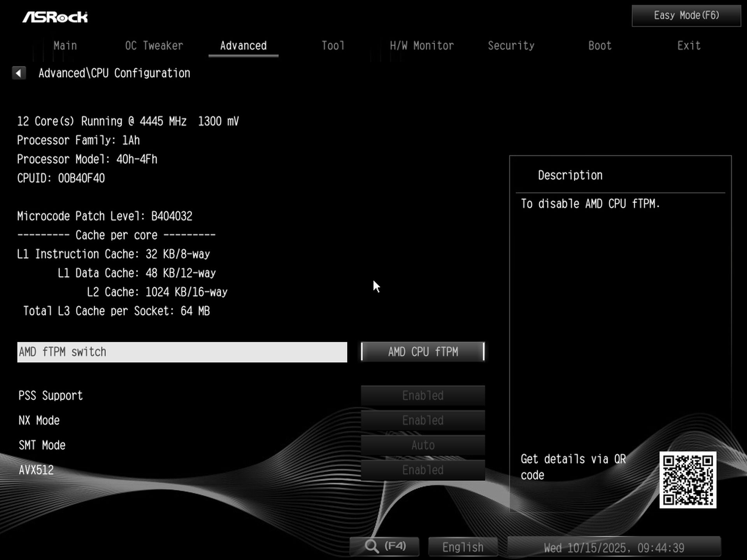
Task: Select the Main tab
Action: pos(65,45)
